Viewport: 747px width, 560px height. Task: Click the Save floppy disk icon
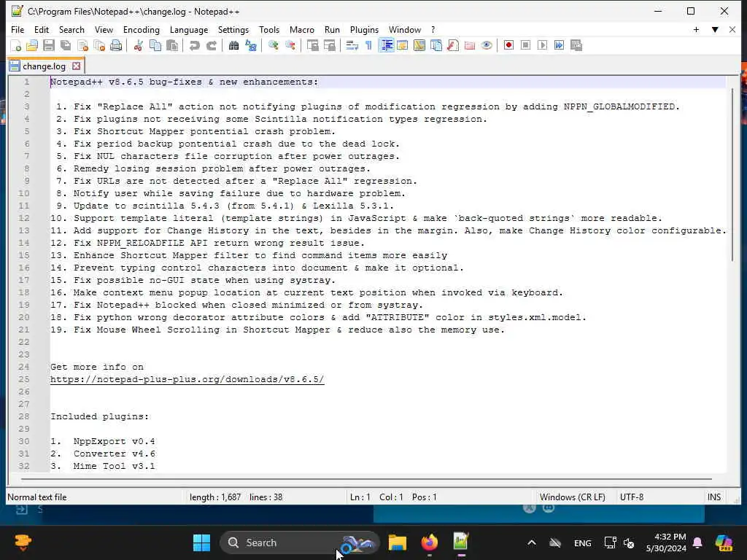tap(49, 46)
